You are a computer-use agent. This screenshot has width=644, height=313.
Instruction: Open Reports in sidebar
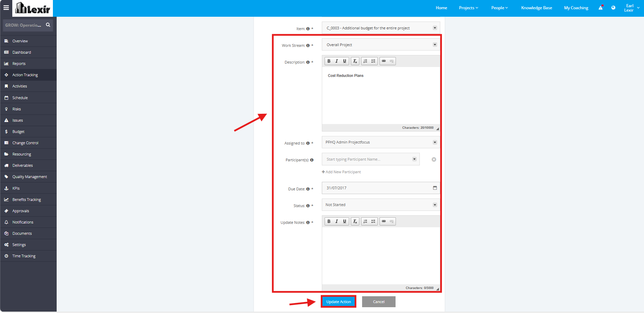tap(28, 64)
